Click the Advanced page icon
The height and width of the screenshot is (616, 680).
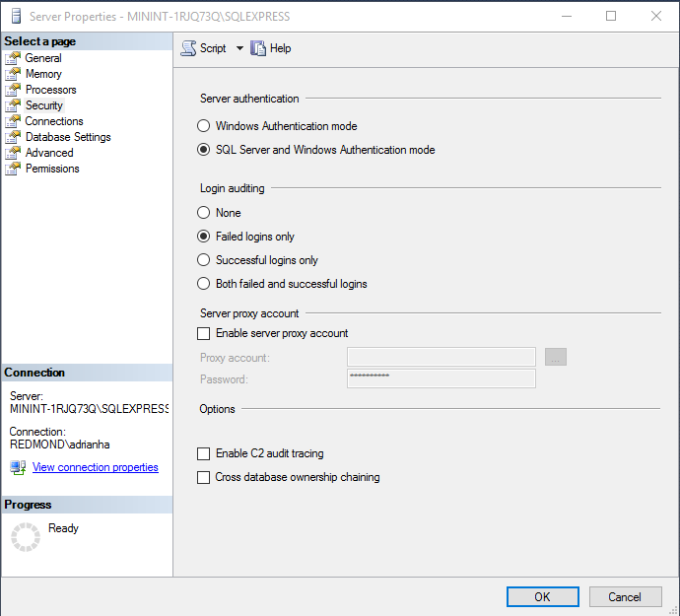pos(13,153)
